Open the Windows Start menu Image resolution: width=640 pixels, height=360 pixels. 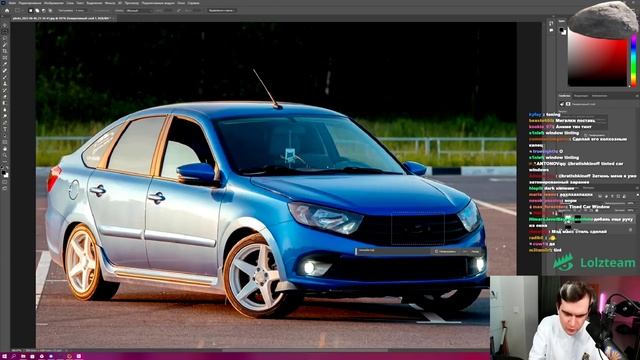[x=4, y=356]
